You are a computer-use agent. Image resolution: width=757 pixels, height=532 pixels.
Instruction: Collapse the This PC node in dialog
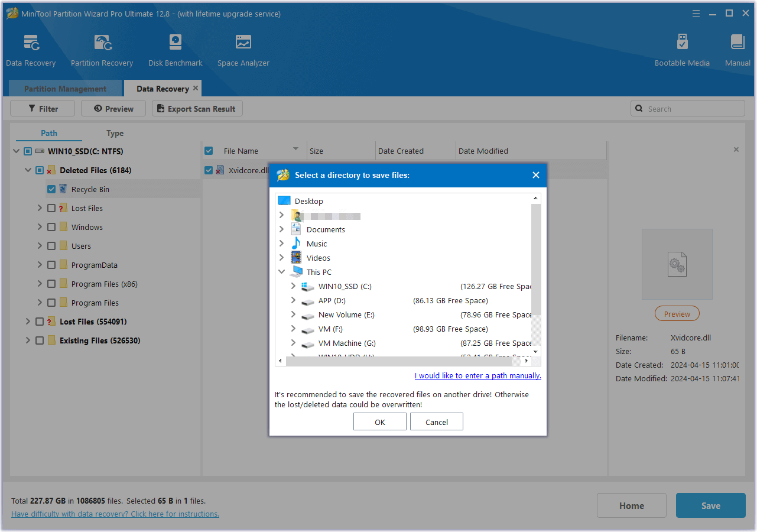[282, 272]
